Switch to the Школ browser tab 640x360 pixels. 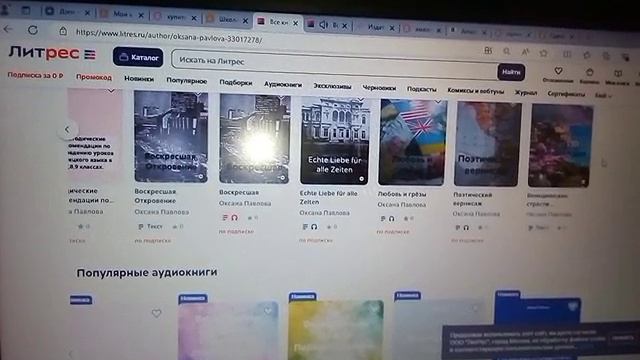227,19
